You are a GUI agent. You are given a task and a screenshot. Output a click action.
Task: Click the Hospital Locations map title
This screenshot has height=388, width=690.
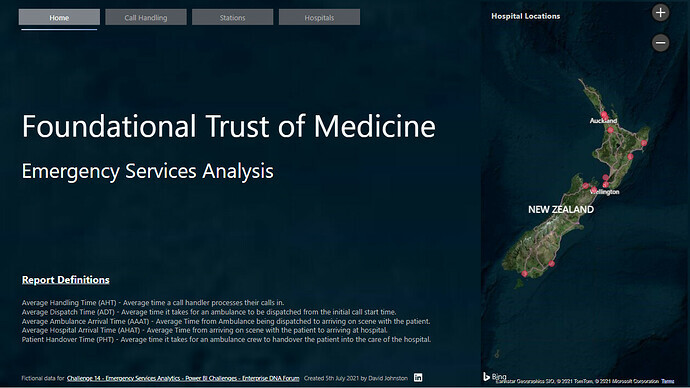pyautogui.click(x=525, y=16)
